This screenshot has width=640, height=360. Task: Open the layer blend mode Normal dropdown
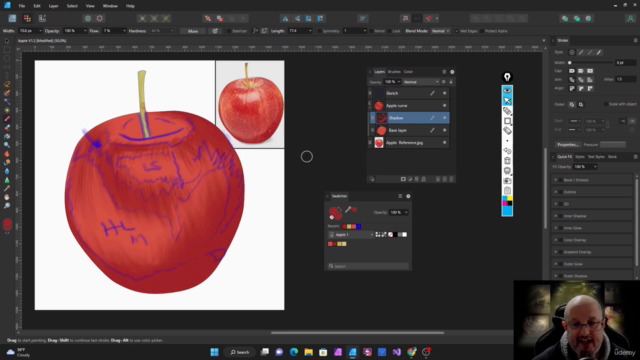point(420,82)
